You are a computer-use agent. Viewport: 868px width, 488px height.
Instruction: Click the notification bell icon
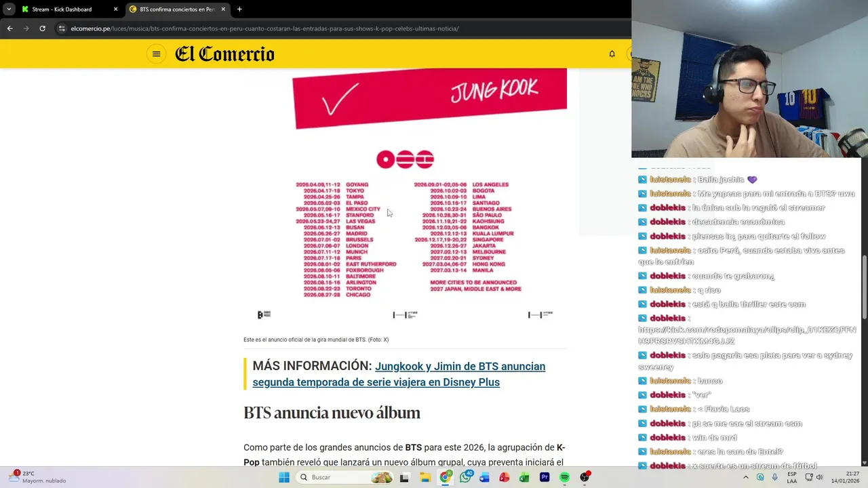pyautogui.click(x=612, y=54)
